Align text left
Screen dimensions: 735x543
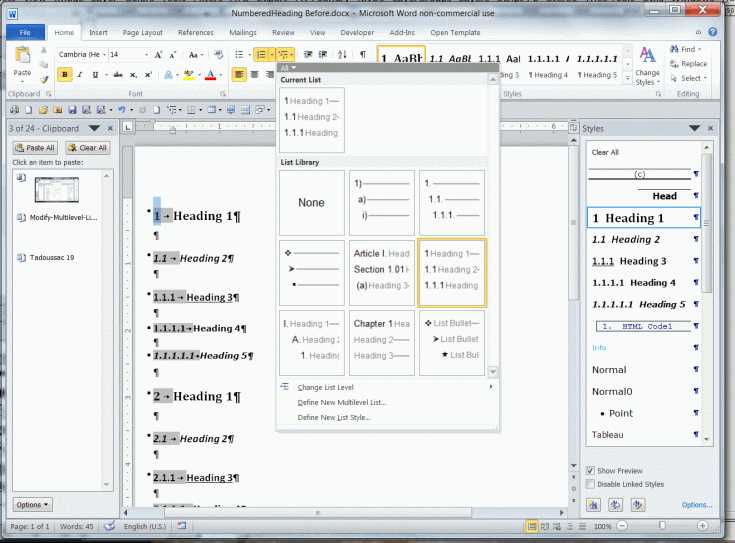(239, 75)
